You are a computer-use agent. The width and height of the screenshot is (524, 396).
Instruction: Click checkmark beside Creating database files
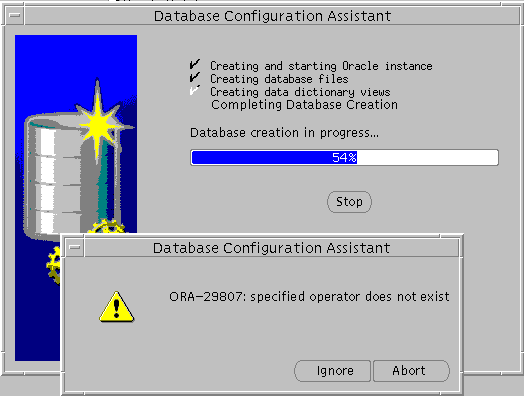[x=195, y=77]
